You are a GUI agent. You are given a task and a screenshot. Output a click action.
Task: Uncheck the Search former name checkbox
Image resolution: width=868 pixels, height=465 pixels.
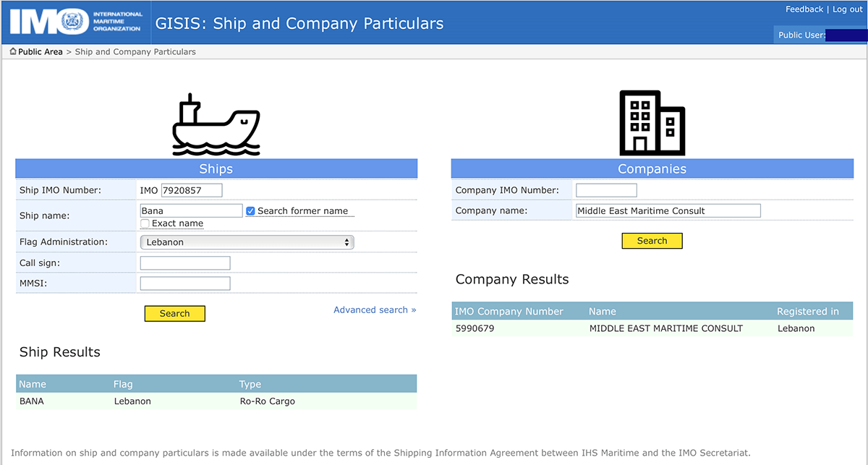point(250,211)
